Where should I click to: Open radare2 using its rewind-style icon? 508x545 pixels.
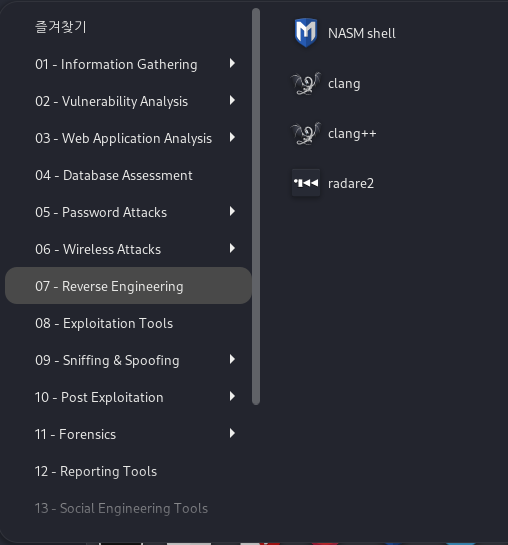click(306, 183)
